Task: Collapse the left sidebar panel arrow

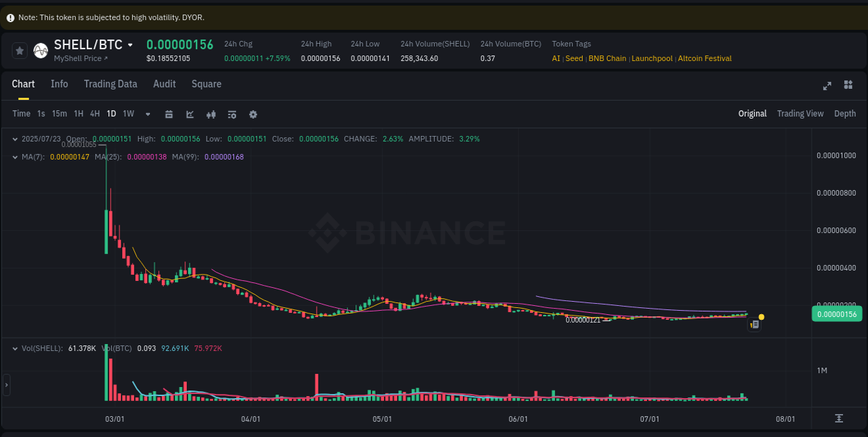Action: coord(6,385)
